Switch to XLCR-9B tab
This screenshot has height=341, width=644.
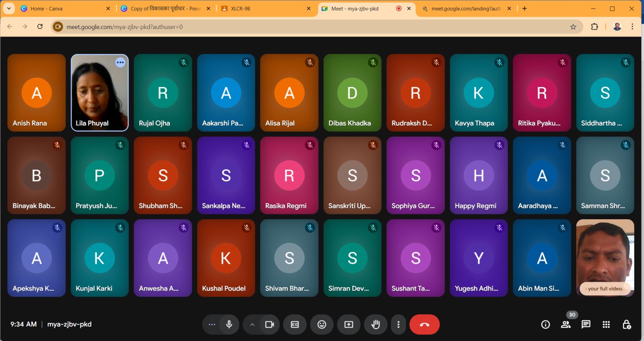point(266,8)
